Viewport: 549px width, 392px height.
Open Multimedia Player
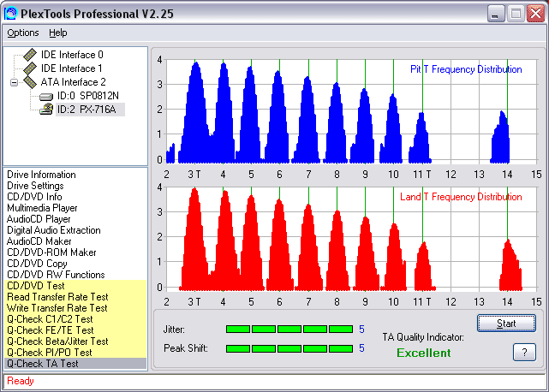click(x=42, y=208)
